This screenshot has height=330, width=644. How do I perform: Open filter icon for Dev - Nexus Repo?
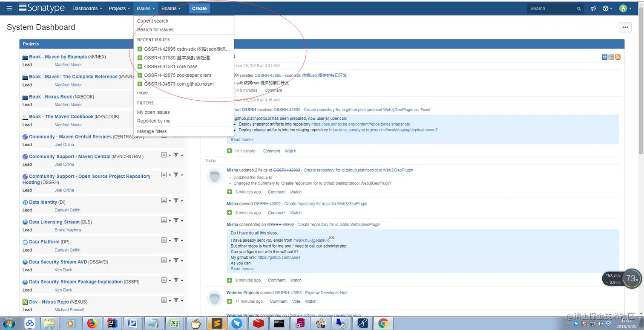pyautogui.click(x=176, y=300)
